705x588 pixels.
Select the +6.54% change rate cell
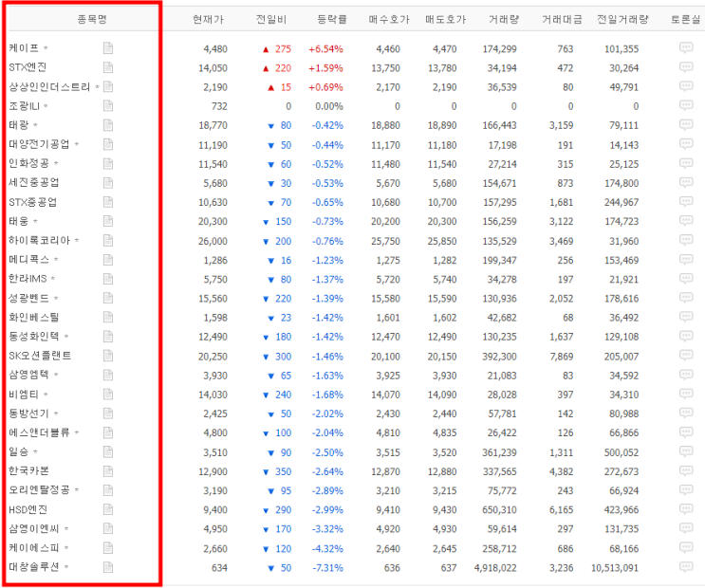coord(325,48)
